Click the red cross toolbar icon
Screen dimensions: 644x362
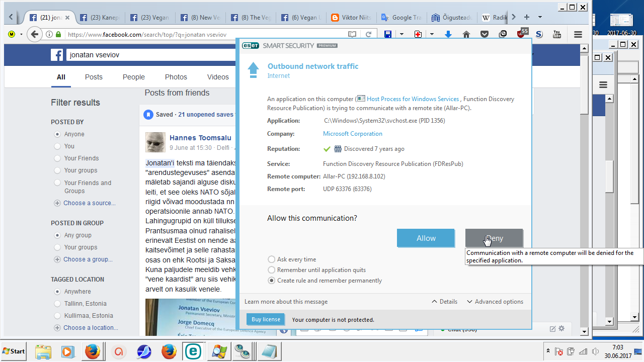(x=418, y=34)
